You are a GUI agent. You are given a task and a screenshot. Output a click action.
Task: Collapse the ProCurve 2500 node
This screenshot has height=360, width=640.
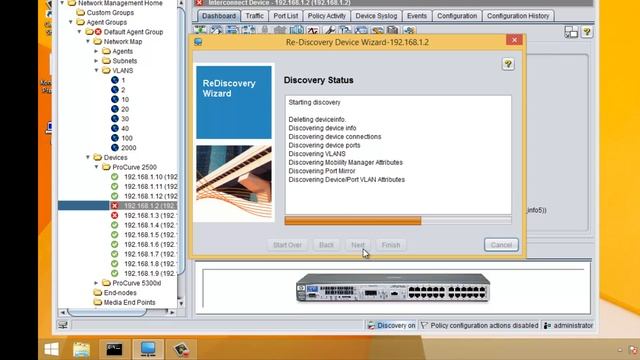(97, 167)
